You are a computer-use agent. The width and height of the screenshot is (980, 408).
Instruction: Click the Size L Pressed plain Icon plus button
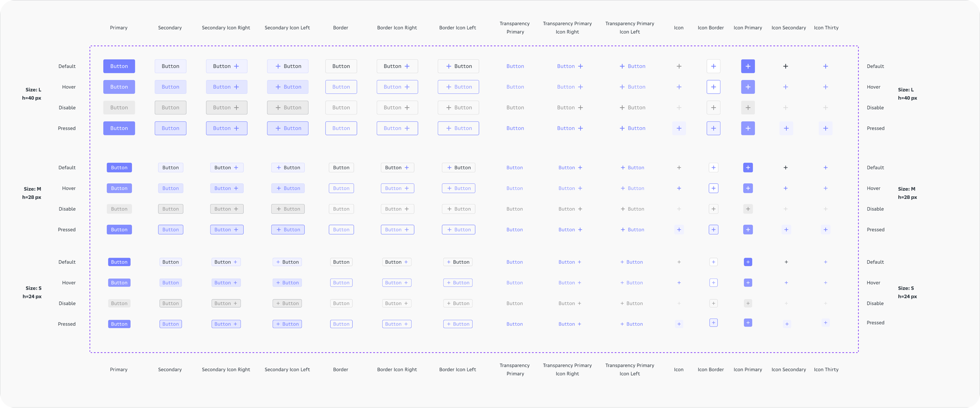679,128
